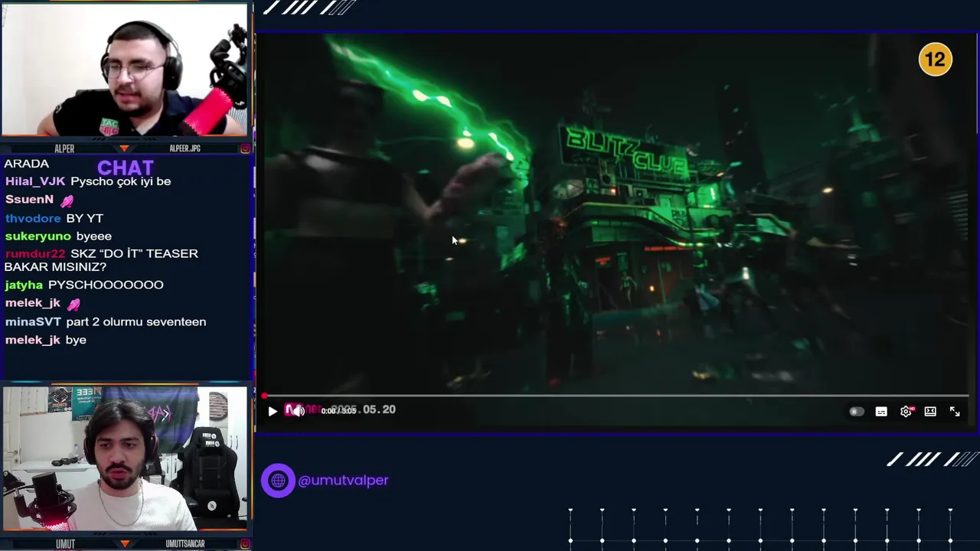This screenshot has height=551, width=980.
Task: Click the UMUTTSANCAR label
Action: pos(185,544)
